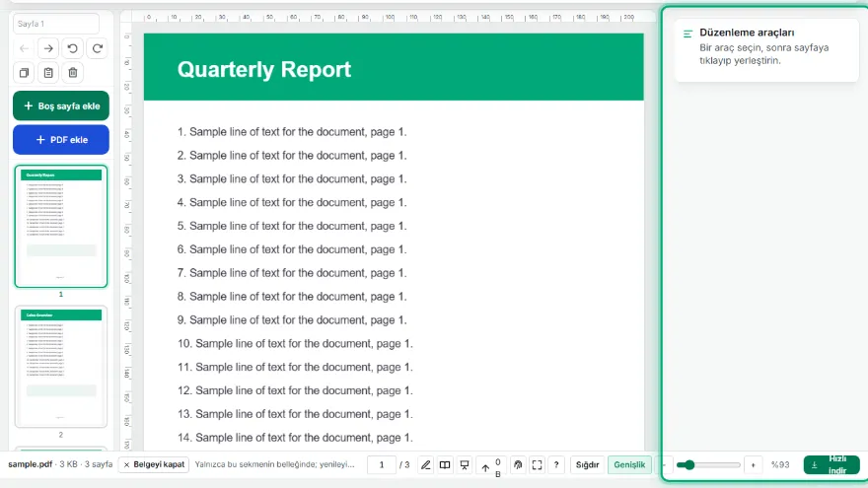The image size is (868, 488).
Task: Click text line '4. Sample line of text'
Action: click(292, 202)
